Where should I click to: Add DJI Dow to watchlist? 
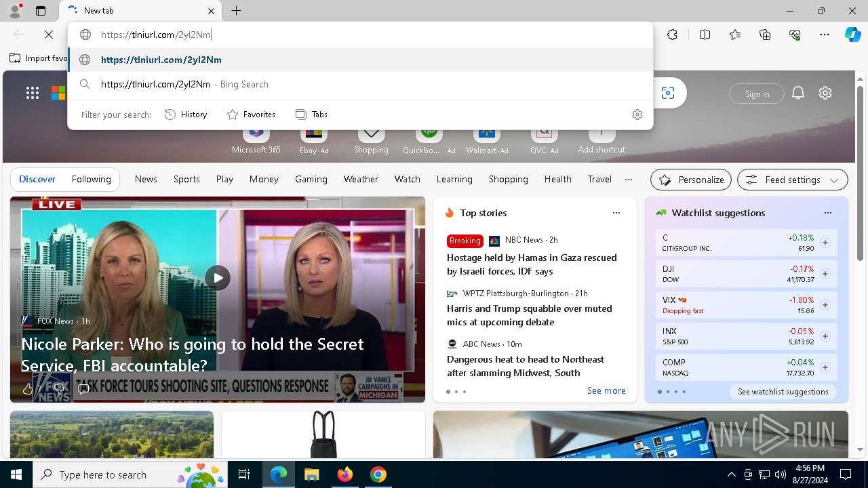point(825,274)
